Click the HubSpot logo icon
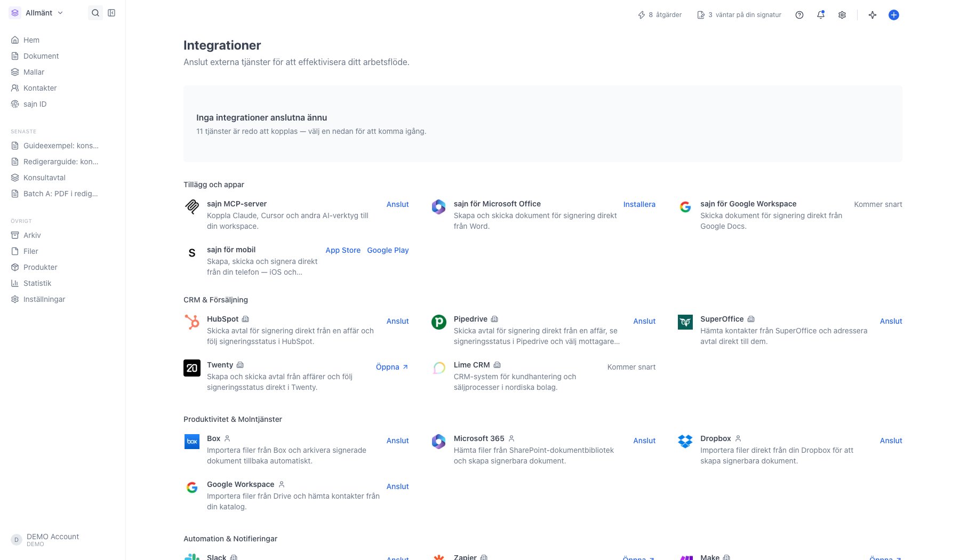The image size is (960, 560). 192,322
